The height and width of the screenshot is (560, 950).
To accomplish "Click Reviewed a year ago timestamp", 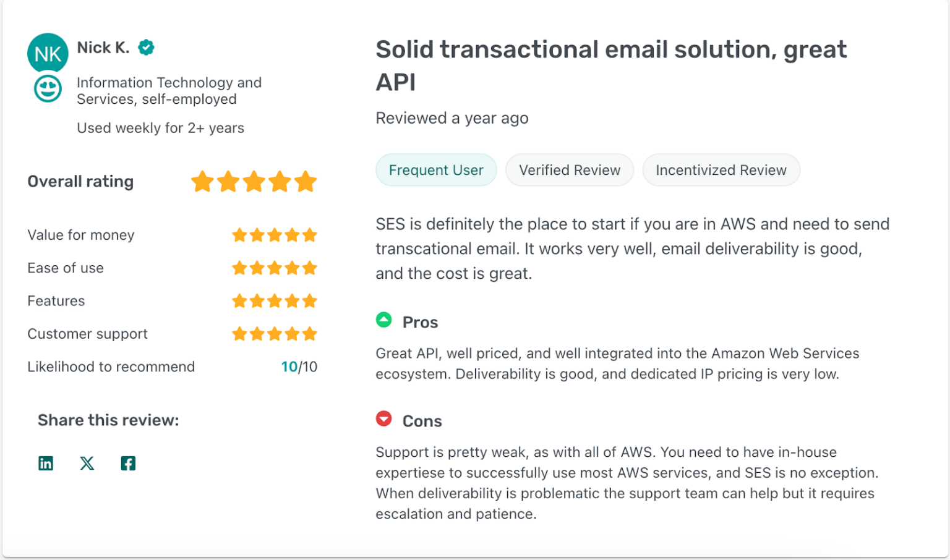I will (x=452, y=118).
